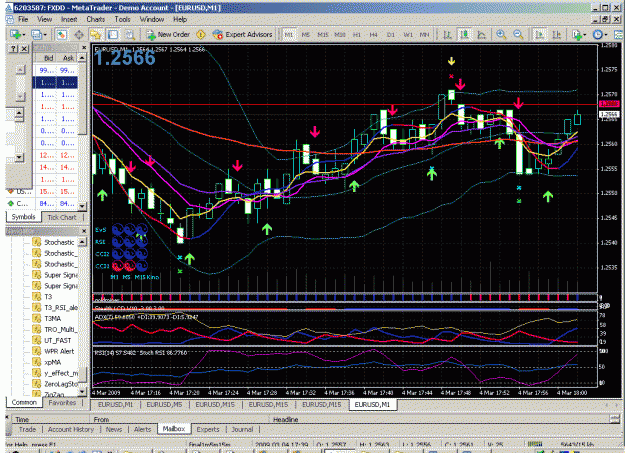Switch timeframe to M5
Screen dimensions: 625x453
click(x=306, y=35)
